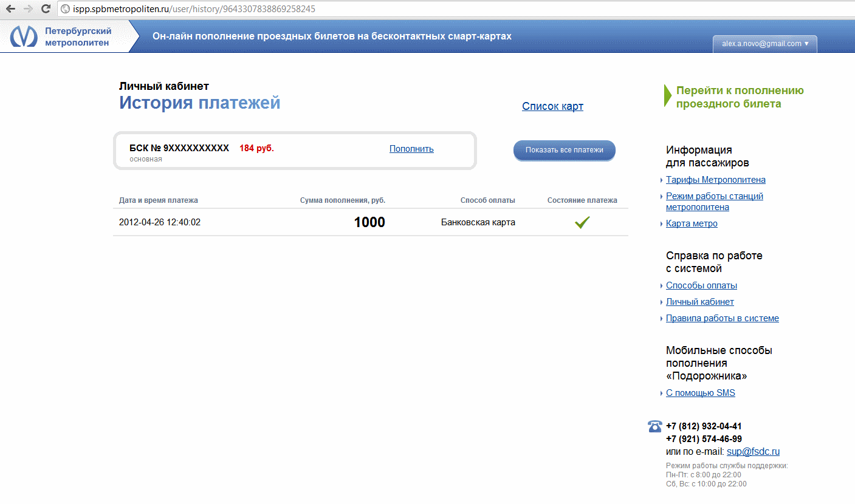855x504 pixels.
Task: Open Правила работы в системе link
Action: [722, 318]
